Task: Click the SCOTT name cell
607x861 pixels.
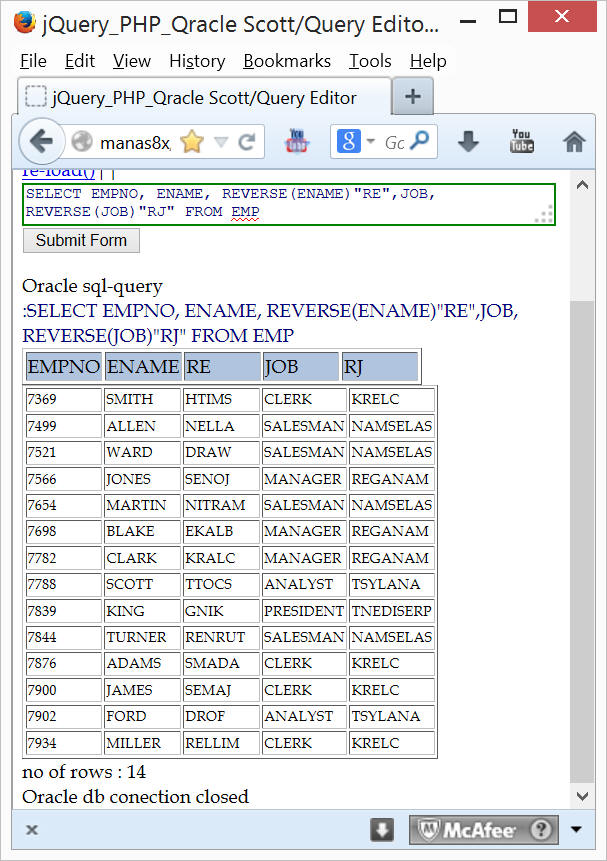Action: coord(142,584)
